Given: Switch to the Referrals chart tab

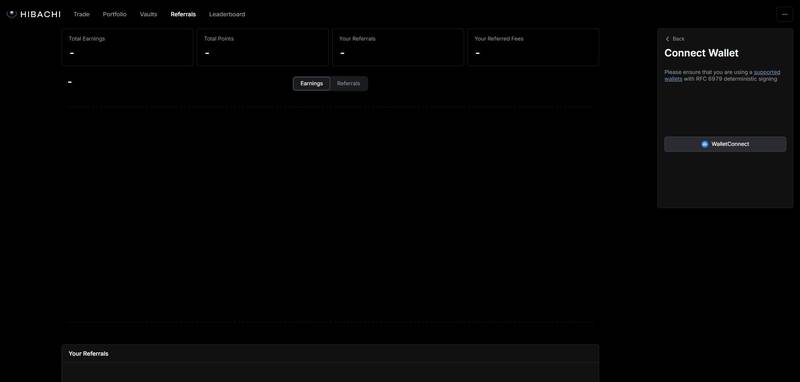Looking at the screenshot, I should click(x=348, y=84).
